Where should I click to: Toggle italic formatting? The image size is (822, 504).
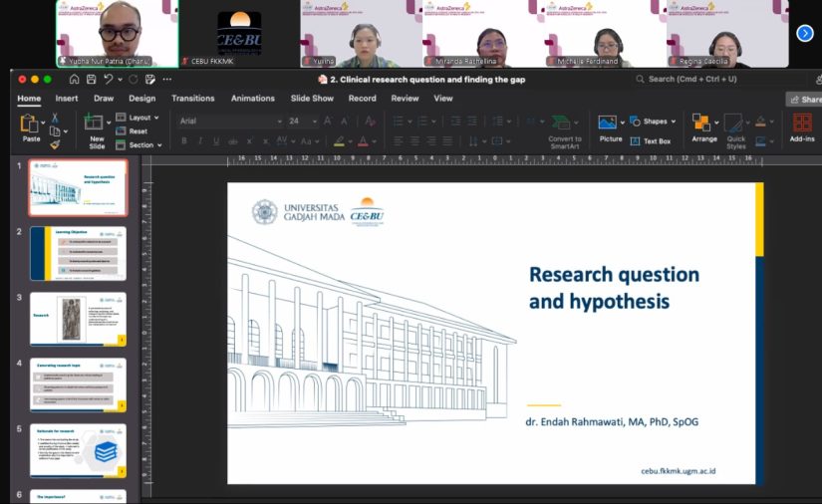(200, 141)
